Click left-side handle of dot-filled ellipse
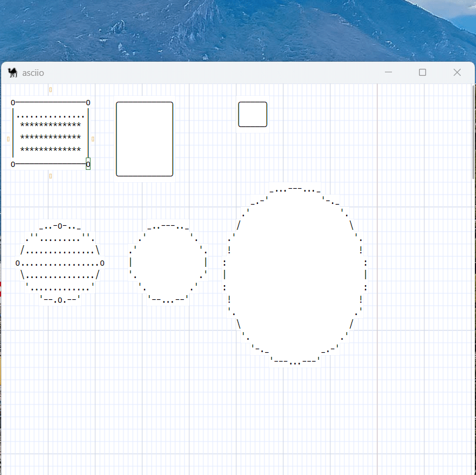 [x=18, y=263]
